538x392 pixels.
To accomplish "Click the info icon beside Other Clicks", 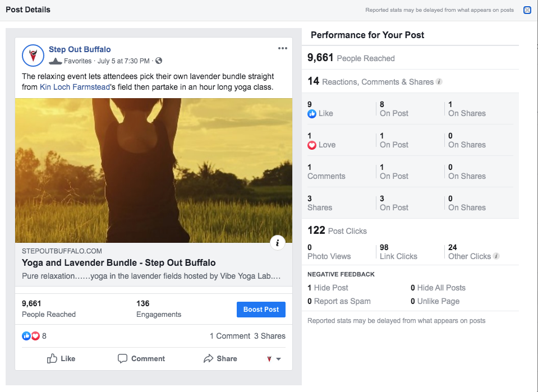I will (x=496, y=256).
